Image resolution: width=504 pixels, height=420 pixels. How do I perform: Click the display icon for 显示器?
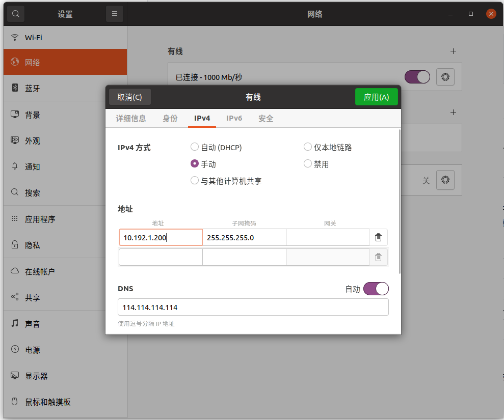coord(15,375)
